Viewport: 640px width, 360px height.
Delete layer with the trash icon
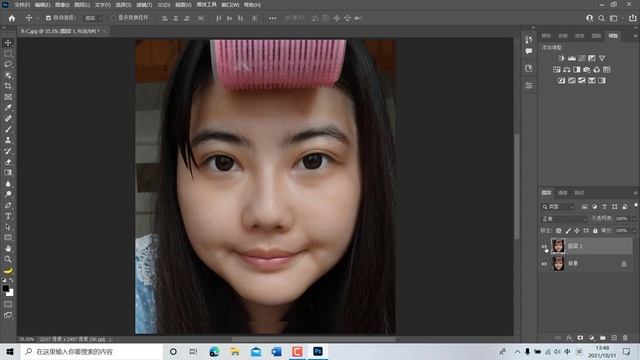point(625,338)
